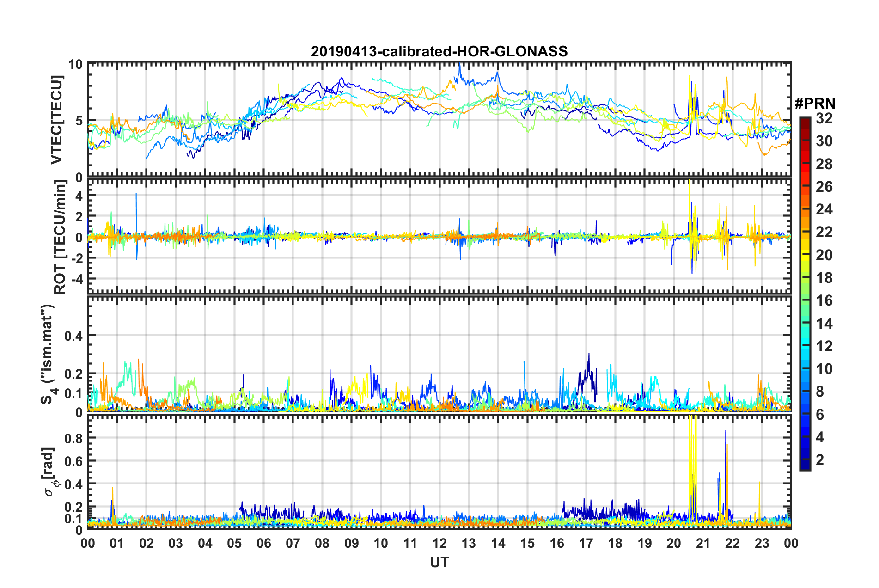Viewport: 879px width, 588px height.
Task: Click the ROT [TECU/min] y-axis label
Action: (x=60, y=237)
